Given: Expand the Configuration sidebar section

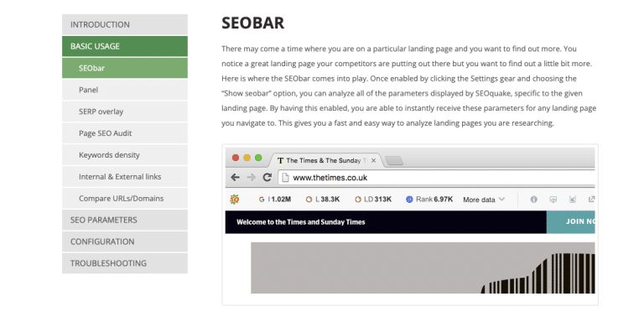Looking at the screenshot, I should [125, 242].
